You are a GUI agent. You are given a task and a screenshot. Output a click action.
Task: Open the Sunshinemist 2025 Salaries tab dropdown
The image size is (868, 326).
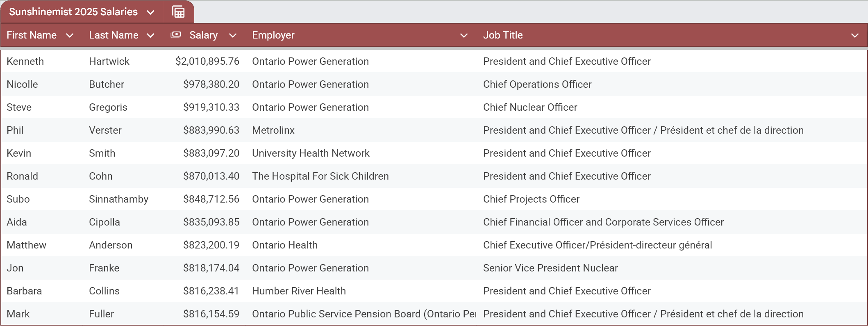(x=150, y=12)
